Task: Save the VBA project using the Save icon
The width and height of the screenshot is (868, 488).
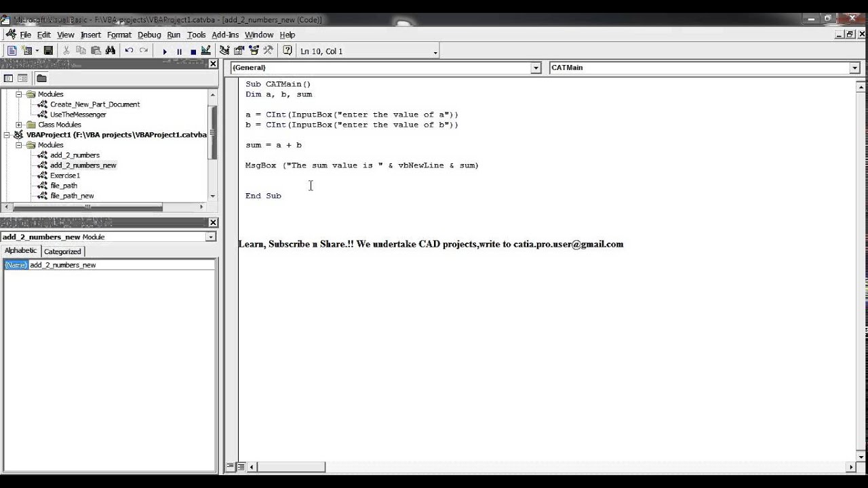Action: [x=49, y=50]
